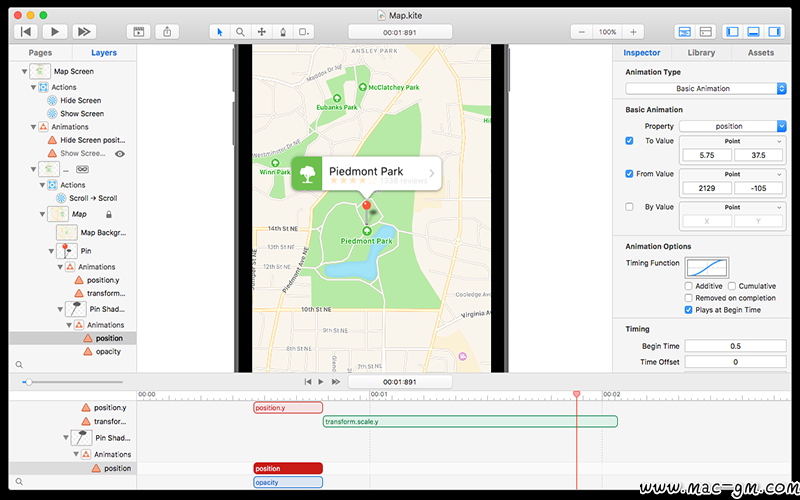Click From Value X field 2129
Screen dimensions: 800x500
tap(707, 188)
